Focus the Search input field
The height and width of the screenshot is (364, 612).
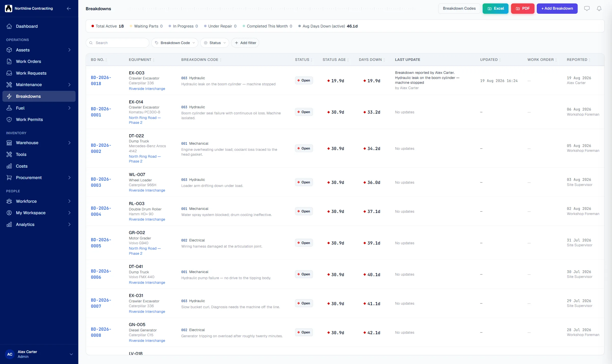coord(117,43)
